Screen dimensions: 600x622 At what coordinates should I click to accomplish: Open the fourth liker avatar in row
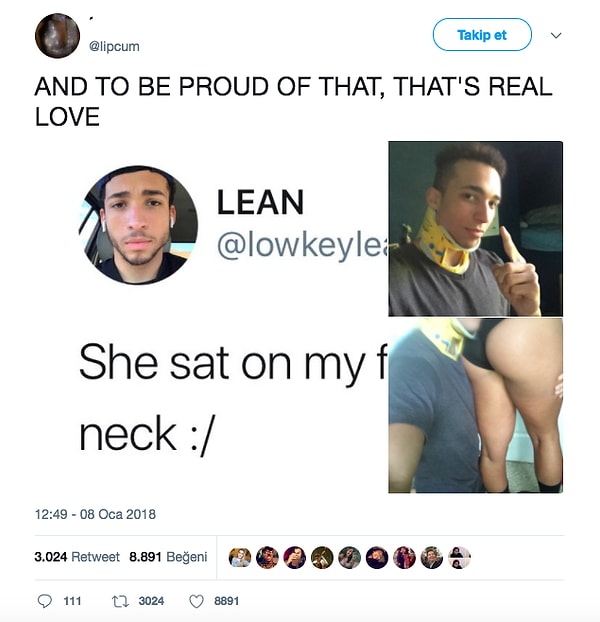[x=322, y=557]
